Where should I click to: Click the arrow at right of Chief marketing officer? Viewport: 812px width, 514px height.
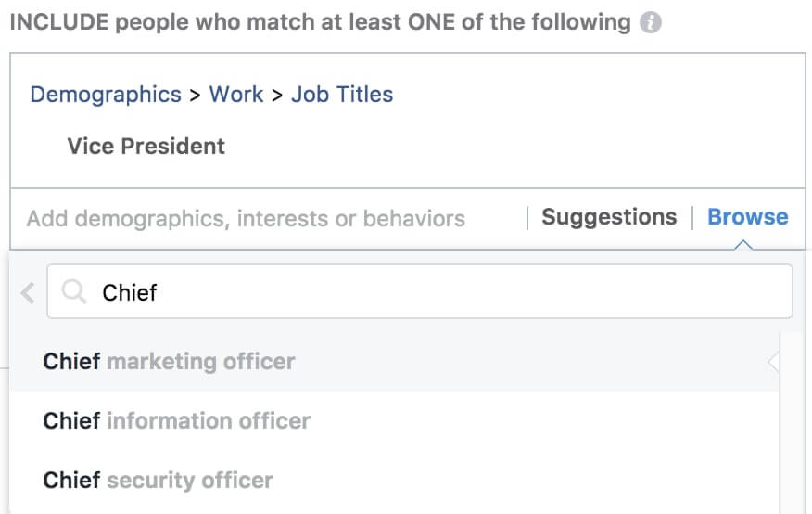(774, 362)
